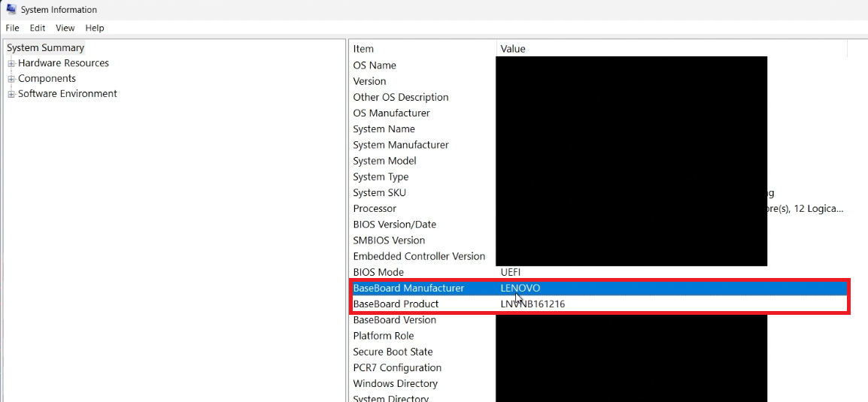Select the BaseBoard Manufacturer row

600,288
